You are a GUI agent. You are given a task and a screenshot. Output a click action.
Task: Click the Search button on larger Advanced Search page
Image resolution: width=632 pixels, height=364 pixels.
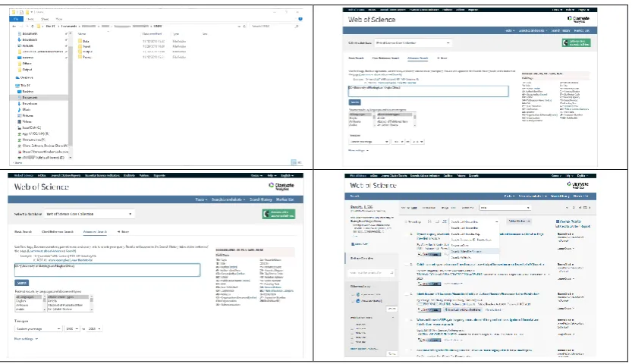pos(21,283)
